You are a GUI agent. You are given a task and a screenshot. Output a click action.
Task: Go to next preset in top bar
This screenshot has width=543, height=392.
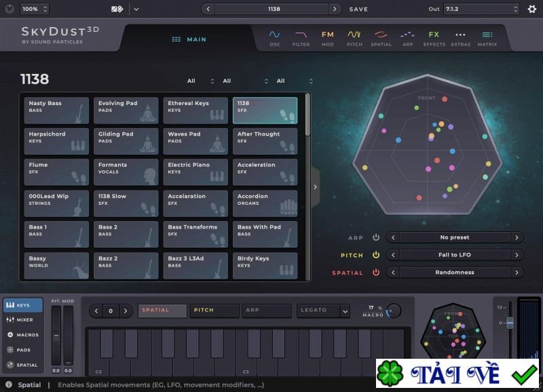point(335,9)
